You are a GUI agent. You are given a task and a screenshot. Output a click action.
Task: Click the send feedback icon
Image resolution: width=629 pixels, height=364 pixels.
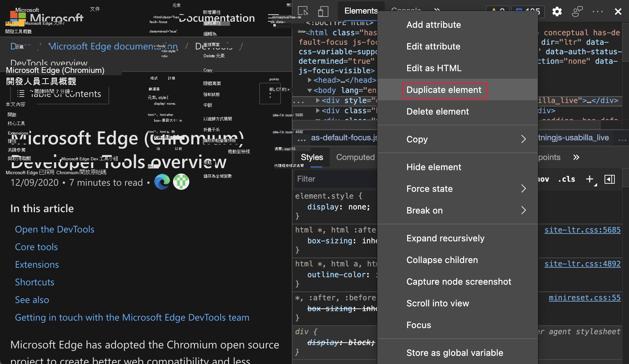click(x=577, y=12)
